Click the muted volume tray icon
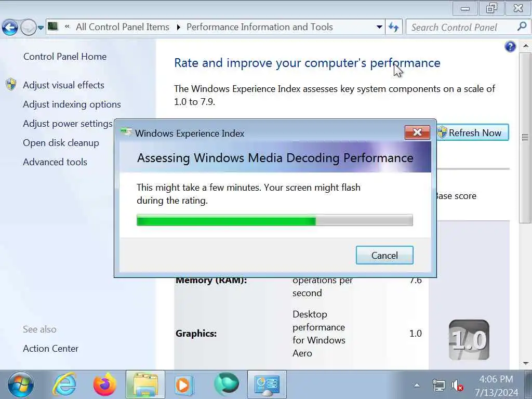The height and width of the screenshot is (399, 532). pos(457,385)
